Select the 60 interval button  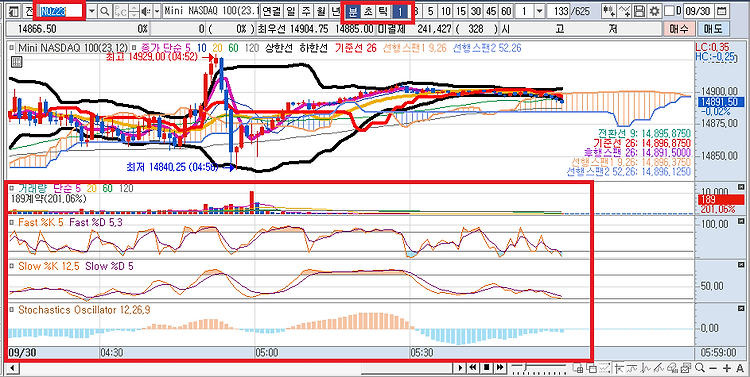pyautogui.click(x=506, y=10)
